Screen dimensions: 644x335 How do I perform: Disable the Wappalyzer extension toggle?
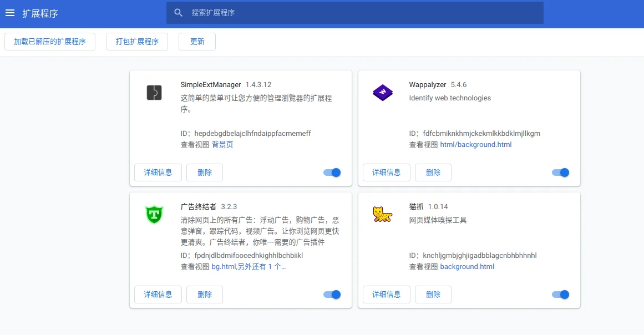561,172
